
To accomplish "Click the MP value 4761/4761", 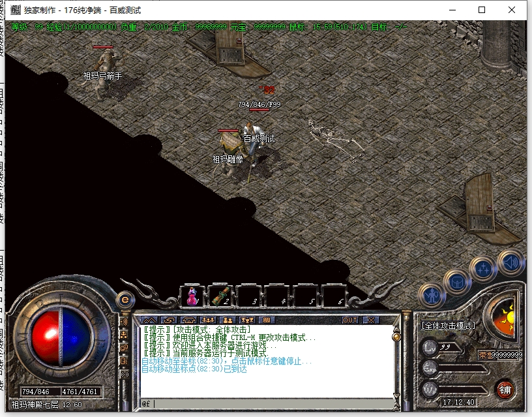I will 80,392.
